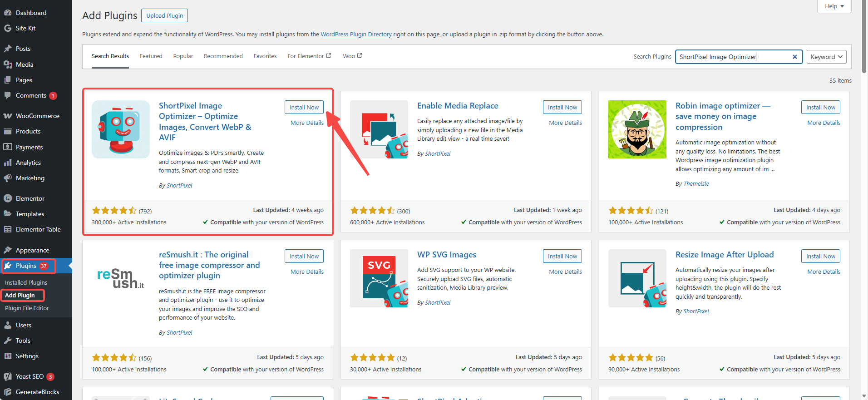Click the Upload Plugin button
The image size is (868, 400).
click(x=164, y=15)
